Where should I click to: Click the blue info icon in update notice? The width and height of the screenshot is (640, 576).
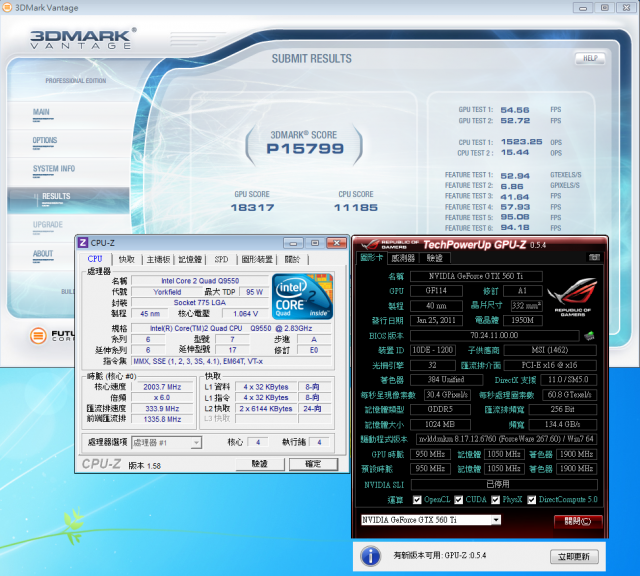(x=371, y=556)
